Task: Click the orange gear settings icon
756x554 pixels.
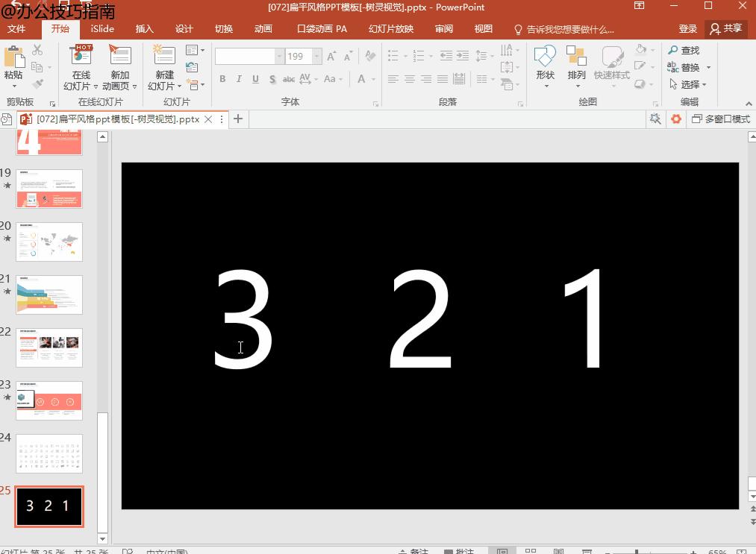Action: (x=676, y=119)
